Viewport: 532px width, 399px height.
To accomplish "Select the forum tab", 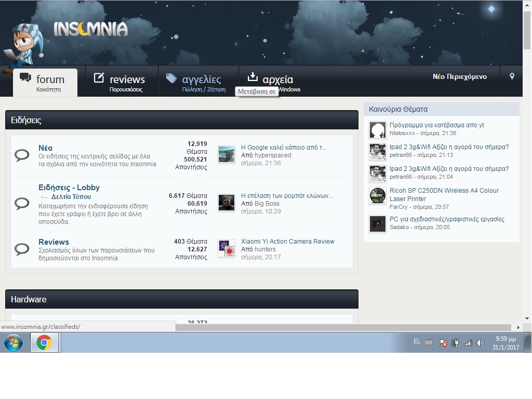I will click(x=45, y=82).
